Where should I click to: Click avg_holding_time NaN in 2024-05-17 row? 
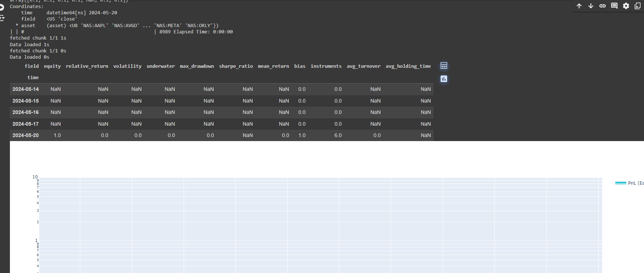pos(426,124)
